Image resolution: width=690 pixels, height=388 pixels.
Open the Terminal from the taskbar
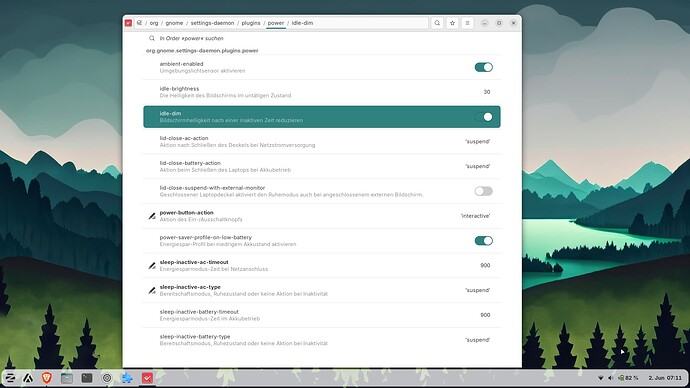coord(87,377)
